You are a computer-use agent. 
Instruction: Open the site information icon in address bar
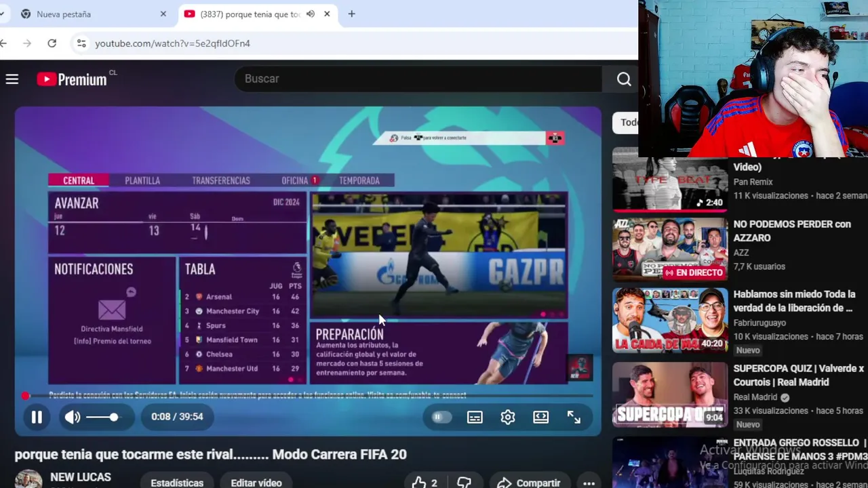point(81,43)
